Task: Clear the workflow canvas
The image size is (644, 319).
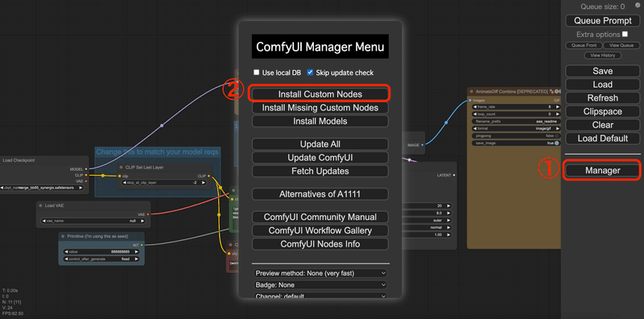Action: pos(602,125)
